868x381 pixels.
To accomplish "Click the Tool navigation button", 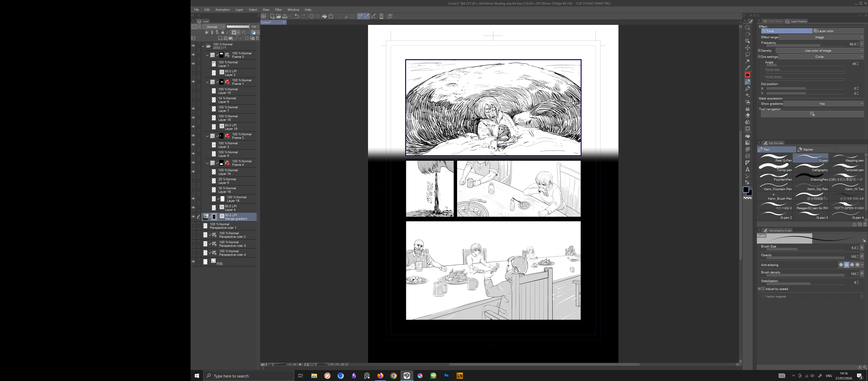I will pos(812,114).
